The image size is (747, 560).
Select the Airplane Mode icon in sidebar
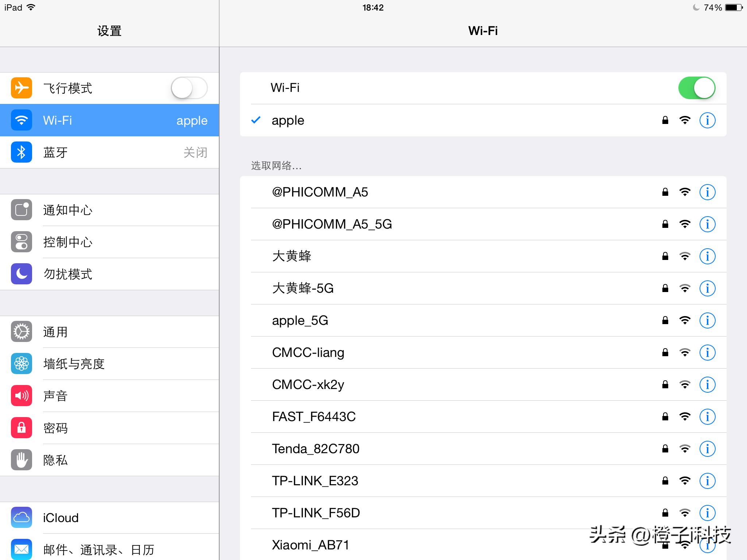(21, 88)
